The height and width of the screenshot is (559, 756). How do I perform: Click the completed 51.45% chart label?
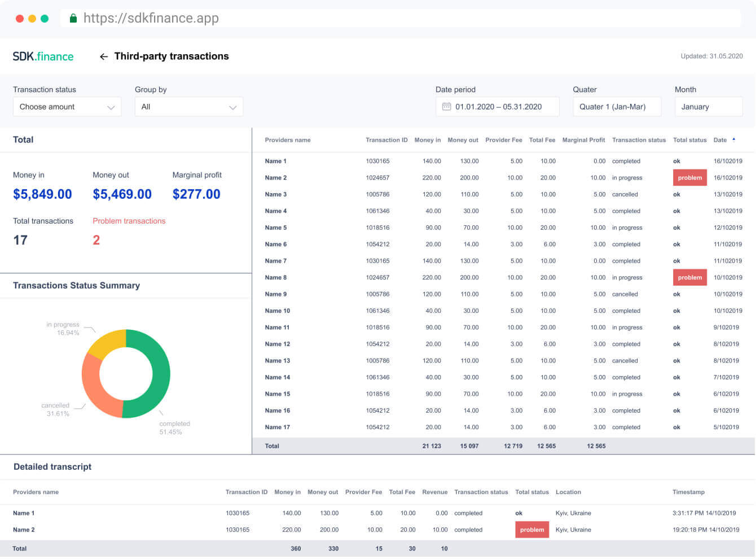click(174, 428)
